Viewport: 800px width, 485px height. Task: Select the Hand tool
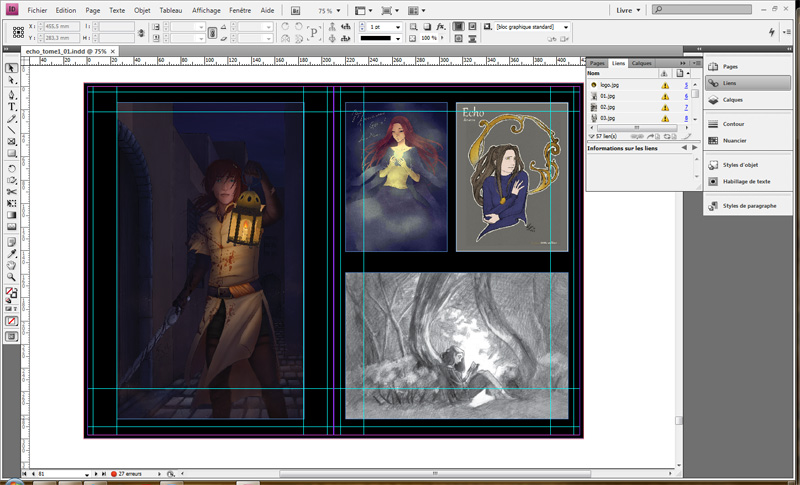click(11, 265)
